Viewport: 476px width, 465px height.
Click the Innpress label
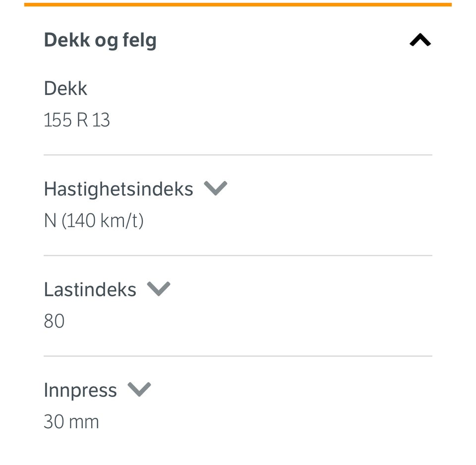point(80,390)
